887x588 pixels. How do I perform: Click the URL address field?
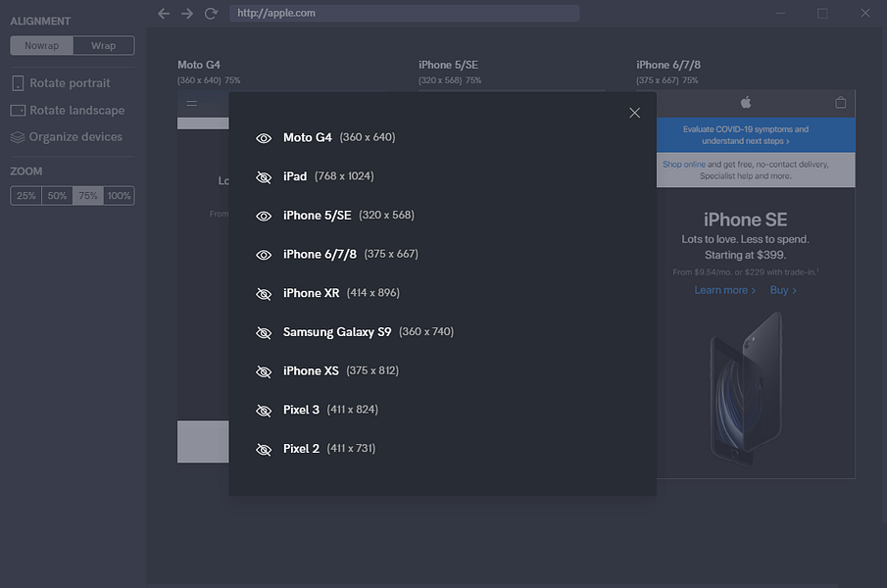pyautogui.click(x=404, y=13)
